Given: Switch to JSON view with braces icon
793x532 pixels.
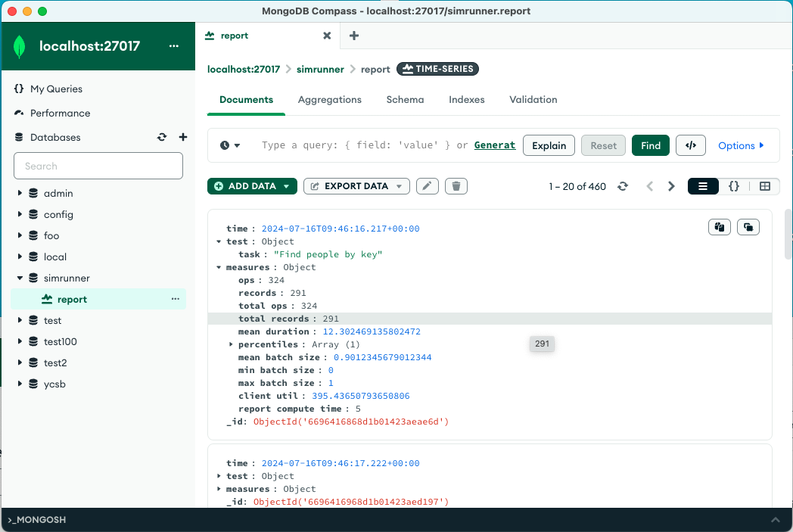Looking at the screenshot, I should click(x=733, y=186).
